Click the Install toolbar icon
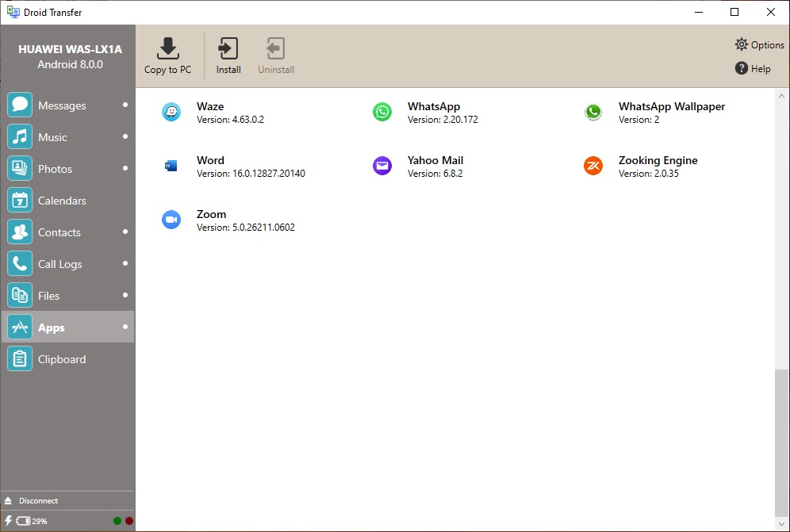Viewport: 790px width, 532px height. pyautogui.click(x=228, y=48)
